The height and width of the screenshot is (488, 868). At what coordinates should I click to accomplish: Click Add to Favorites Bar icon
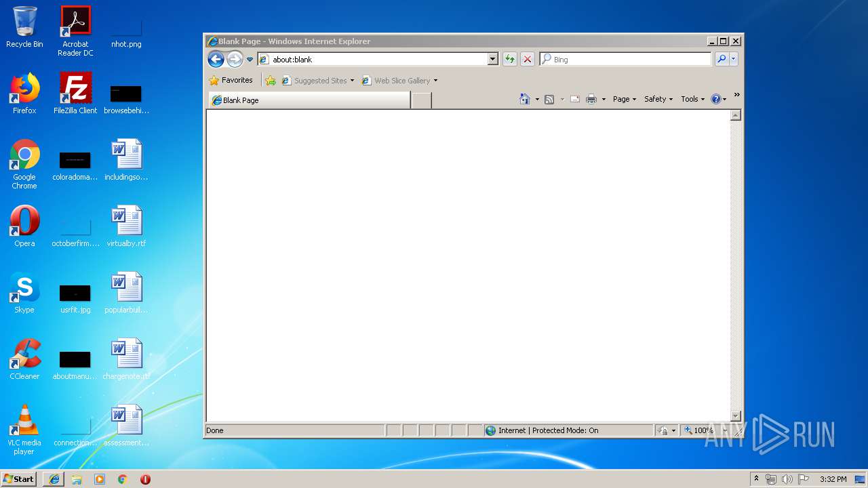[271, 81]
